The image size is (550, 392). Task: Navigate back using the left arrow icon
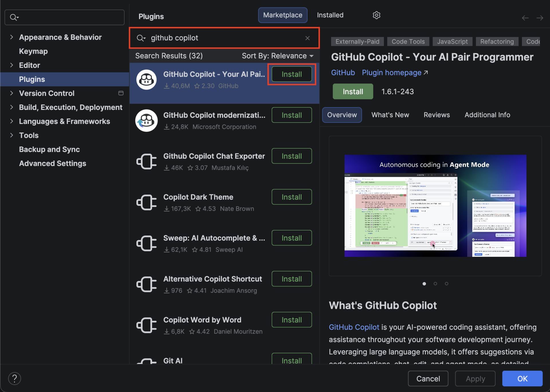coord(525,18)
